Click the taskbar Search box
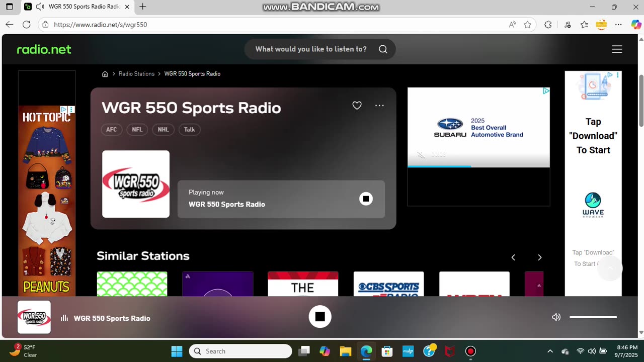The image size is (644, 362). (x=240, y=351)
